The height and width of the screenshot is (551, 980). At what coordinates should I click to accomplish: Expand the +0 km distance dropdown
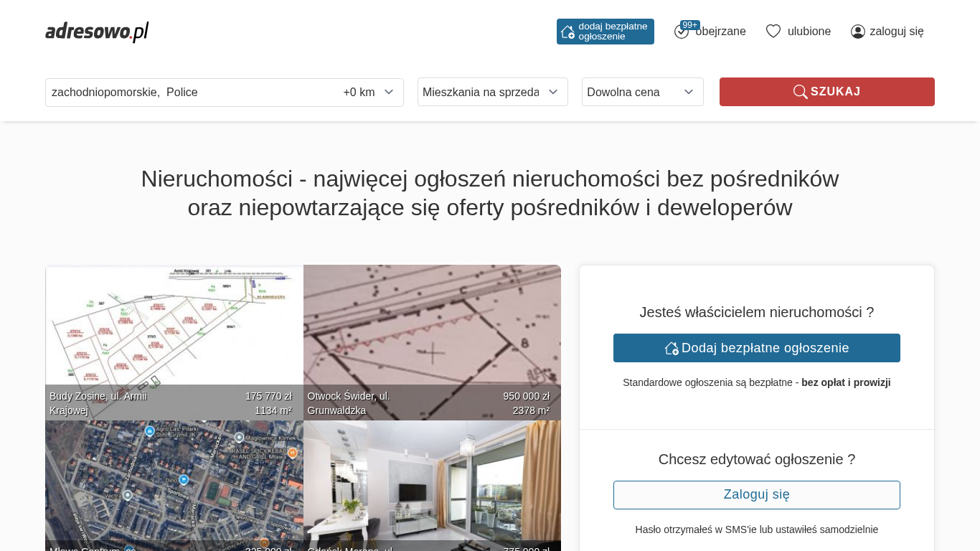369,93
